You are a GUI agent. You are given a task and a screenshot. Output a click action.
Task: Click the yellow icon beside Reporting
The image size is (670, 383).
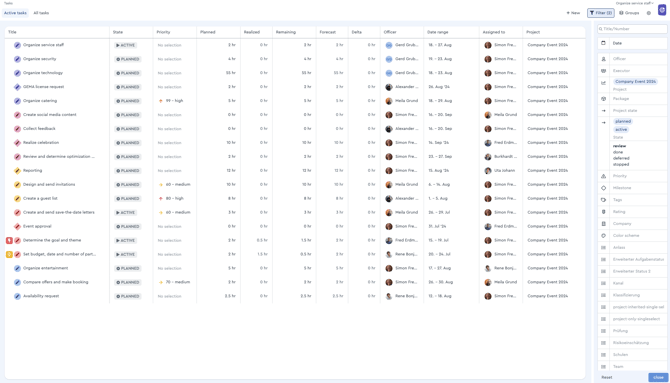click(17, 171)
